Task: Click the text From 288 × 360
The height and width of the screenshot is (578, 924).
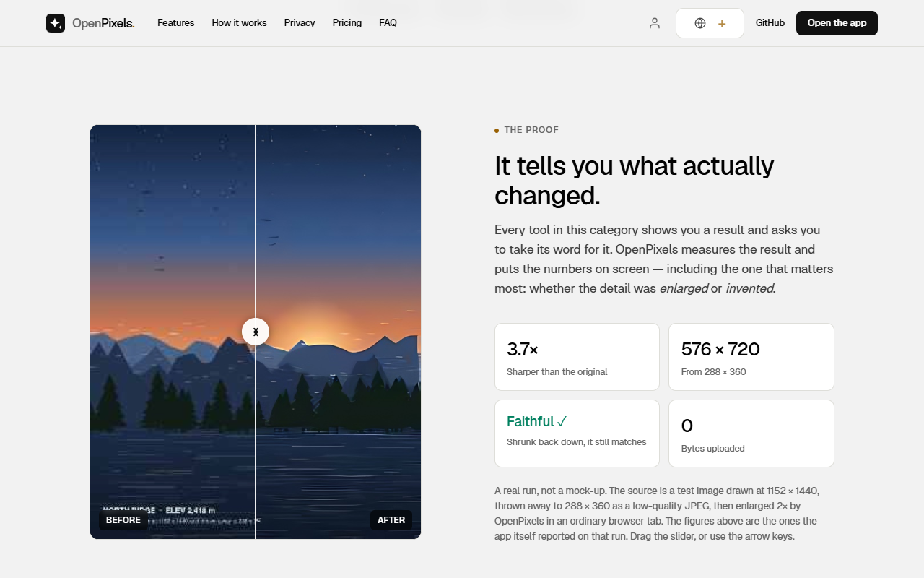Action: pyautogui.click(x=714, y=372)
